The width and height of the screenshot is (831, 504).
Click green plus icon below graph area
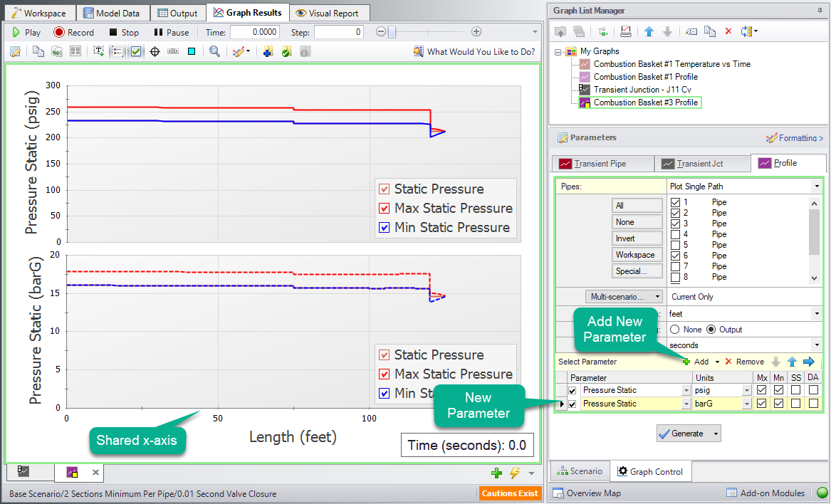pos(496,473)
